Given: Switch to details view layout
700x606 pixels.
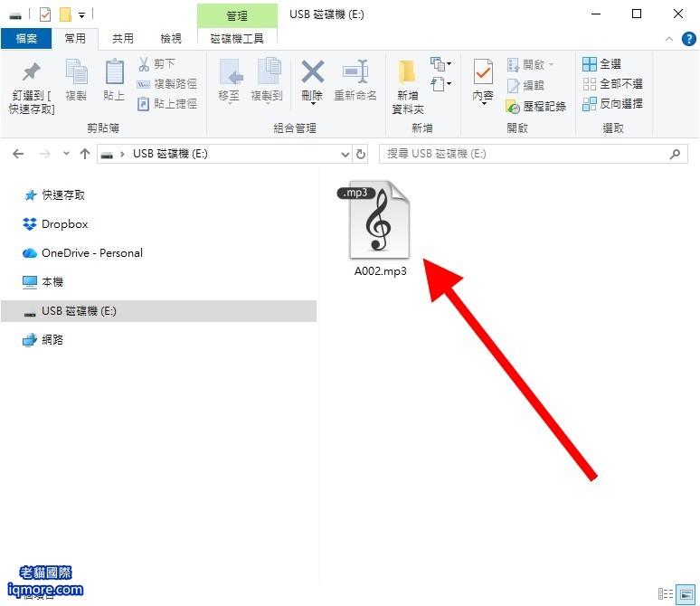Looking at the screenshot, I should tap(666, 594).
